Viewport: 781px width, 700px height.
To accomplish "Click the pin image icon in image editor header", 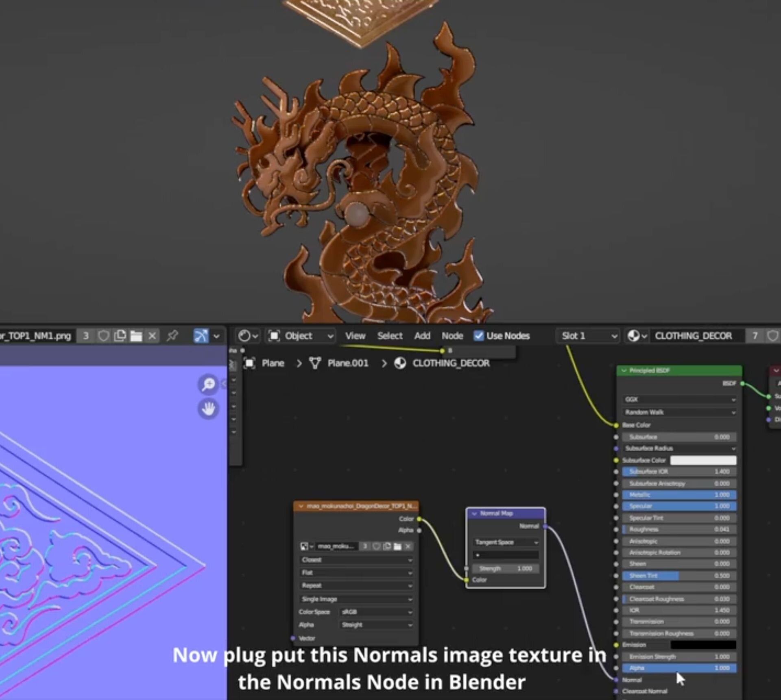I will point(172,336).
